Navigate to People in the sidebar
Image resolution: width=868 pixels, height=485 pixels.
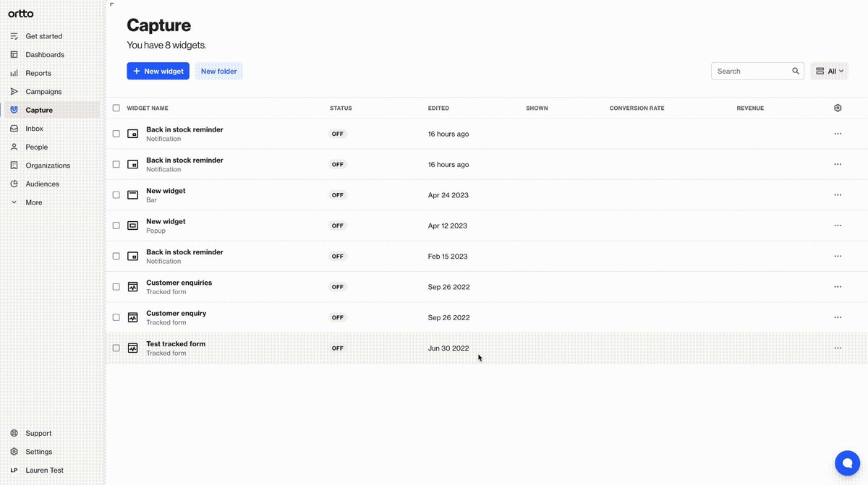pyautogui.click(x=35, y=147)
